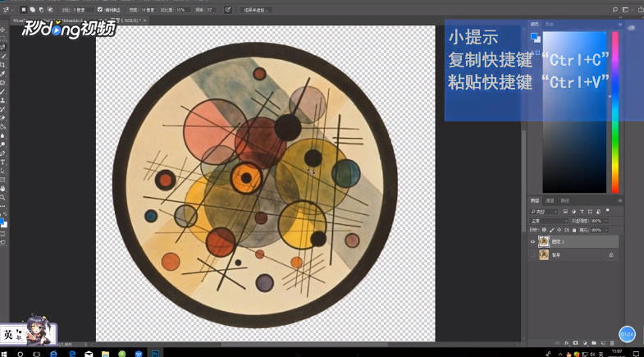The width and height of the screenshot is (644, 357).
Task: Filter layers by smart object icon
Action: point(598,212)
